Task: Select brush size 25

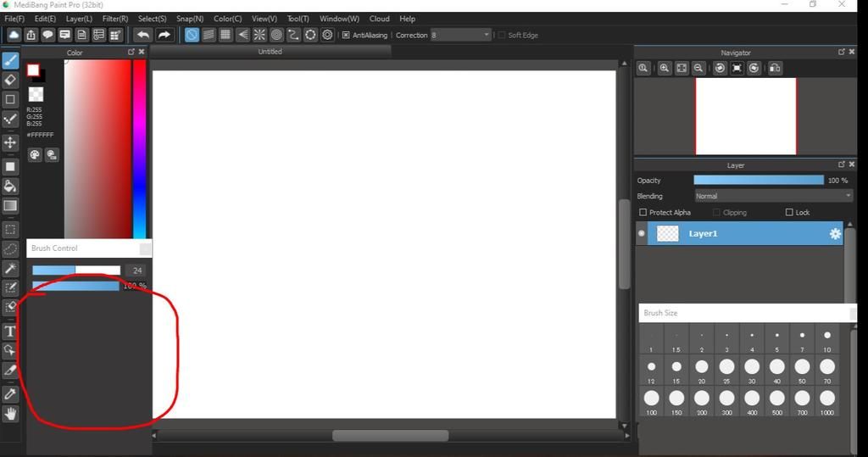Action: 726,370
